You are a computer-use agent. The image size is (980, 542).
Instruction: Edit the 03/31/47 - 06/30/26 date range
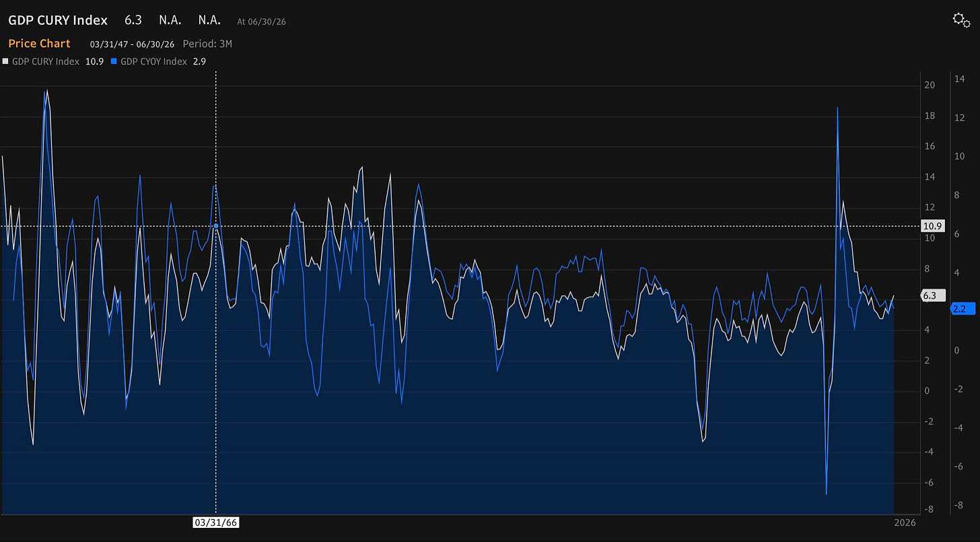pos(131,44)
